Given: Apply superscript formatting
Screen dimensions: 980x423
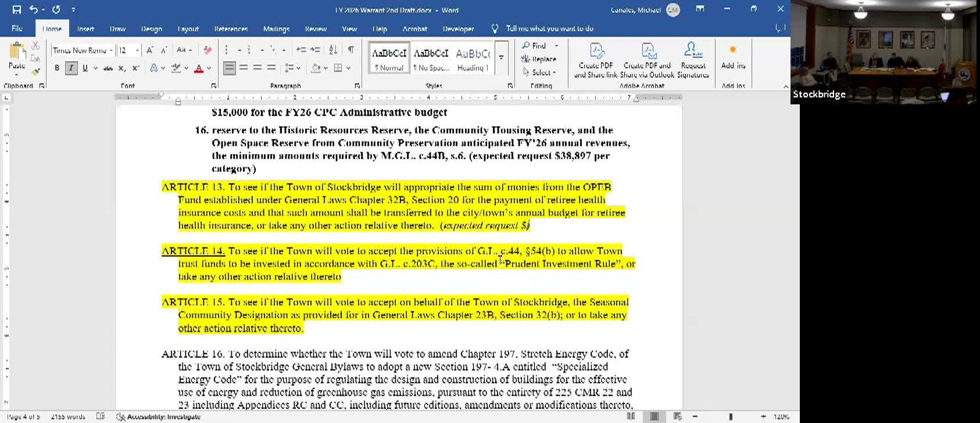Looking at the screenshot, I should [x=136, y=68].
